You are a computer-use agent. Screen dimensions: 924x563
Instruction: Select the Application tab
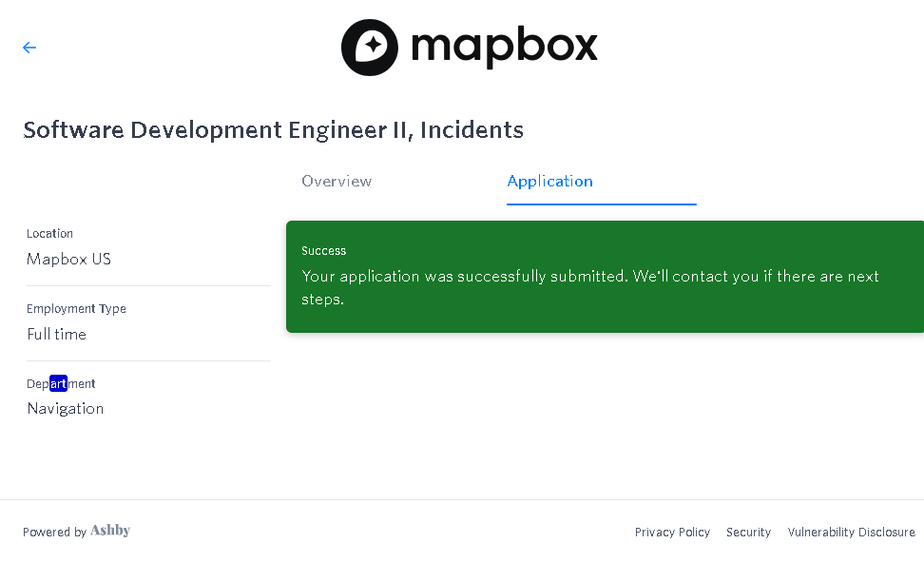549,181
